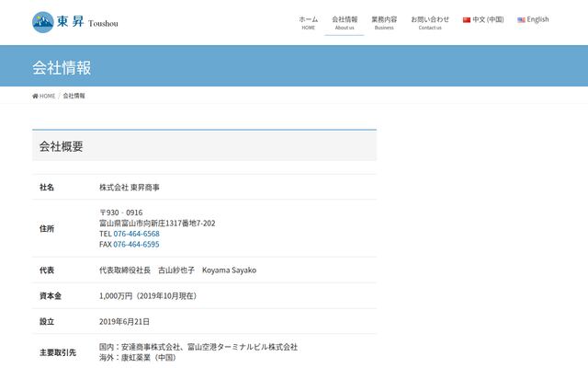Click the 主要取引先 row label
The image size is (588, 368).
(x=58, y=352)
